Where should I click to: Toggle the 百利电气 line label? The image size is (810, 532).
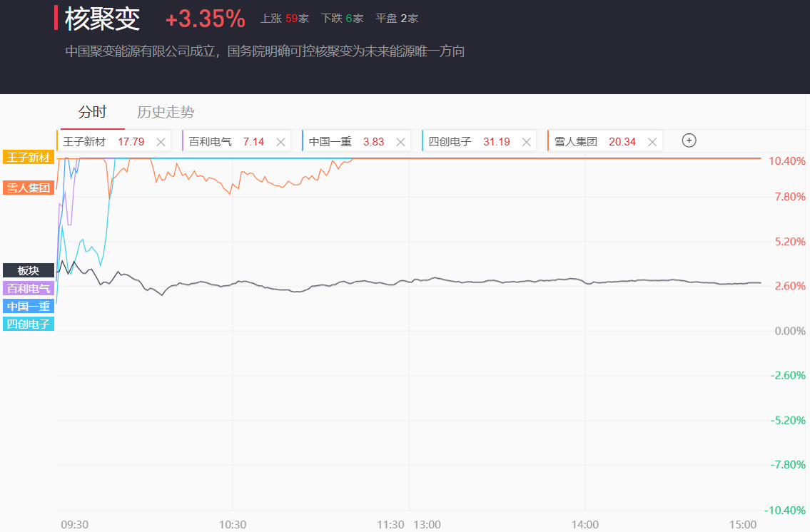(29, 289)
